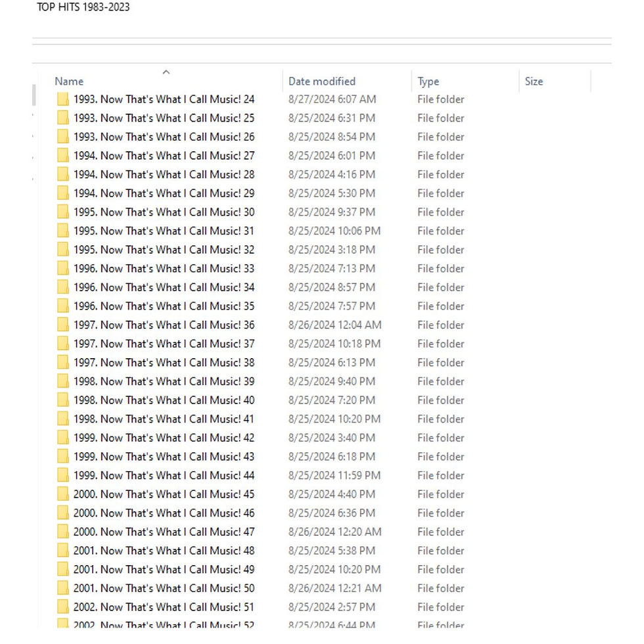
Task: Click the vertical scrollbar thumb at left edge
Action: click(34, 95)
